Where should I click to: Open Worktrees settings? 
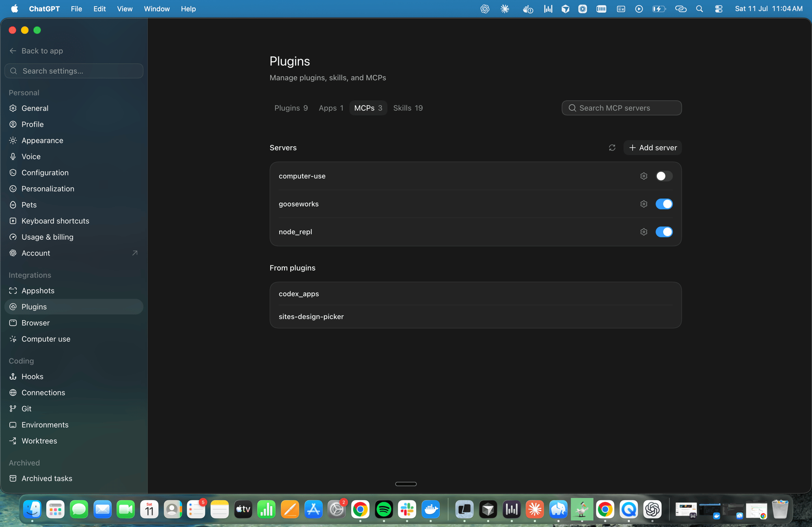(x=74, y=441)
